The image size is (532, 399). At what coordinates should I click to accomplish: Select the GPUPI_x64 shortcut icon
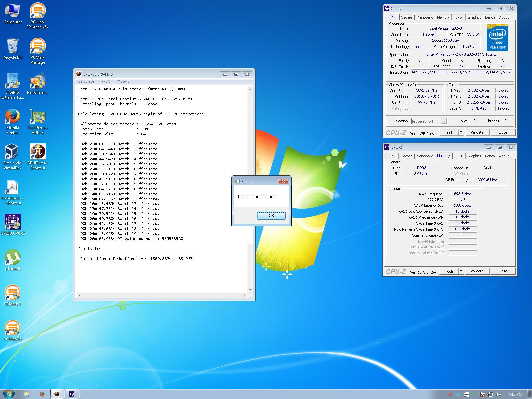tap(38, 157)
